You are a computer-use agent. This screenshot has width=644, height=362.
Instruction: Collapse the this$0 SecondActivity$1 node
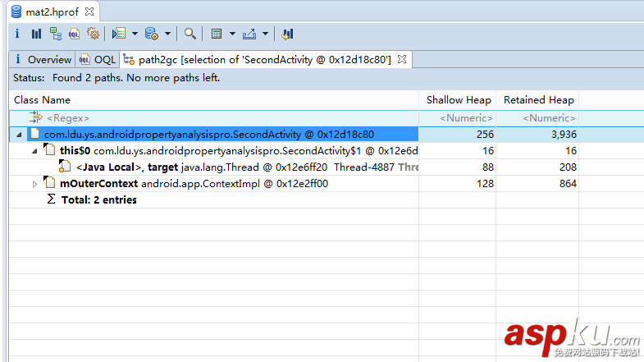(34, 151)
